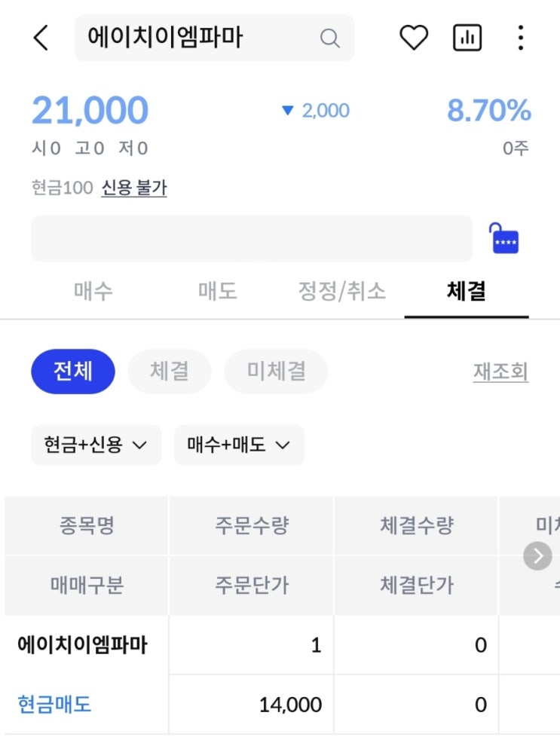Click the 재조회 refresh link

(500, 372)
